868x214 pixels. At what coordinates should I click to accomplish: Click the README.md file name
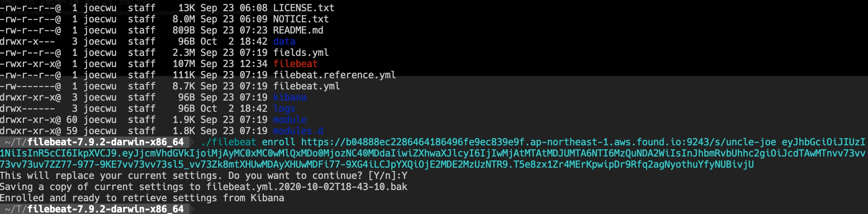pos(298,30)
